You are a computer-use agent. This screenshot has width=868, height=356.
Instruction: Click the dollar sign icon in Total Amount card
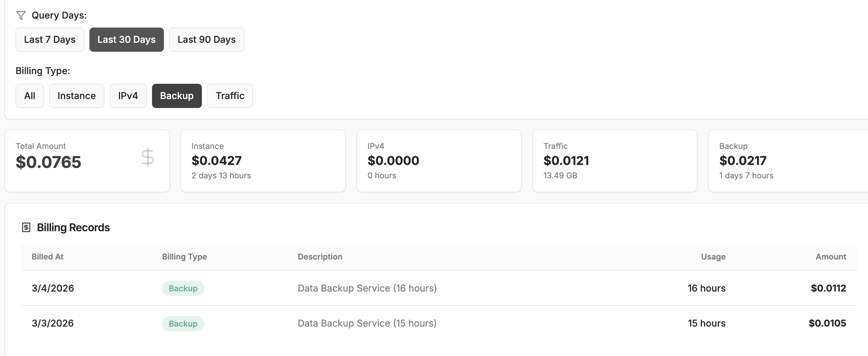click(148, 157)
